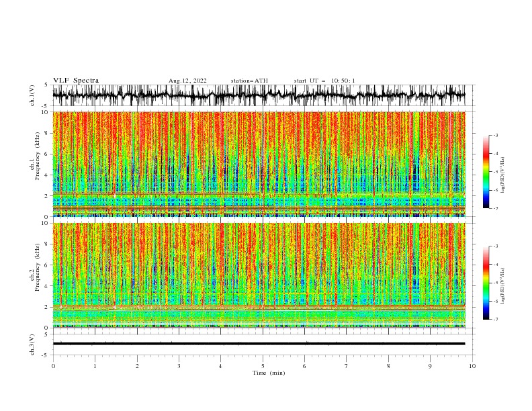Click the "2" kHz tick on ch.2 axis

tap(47, 307)
